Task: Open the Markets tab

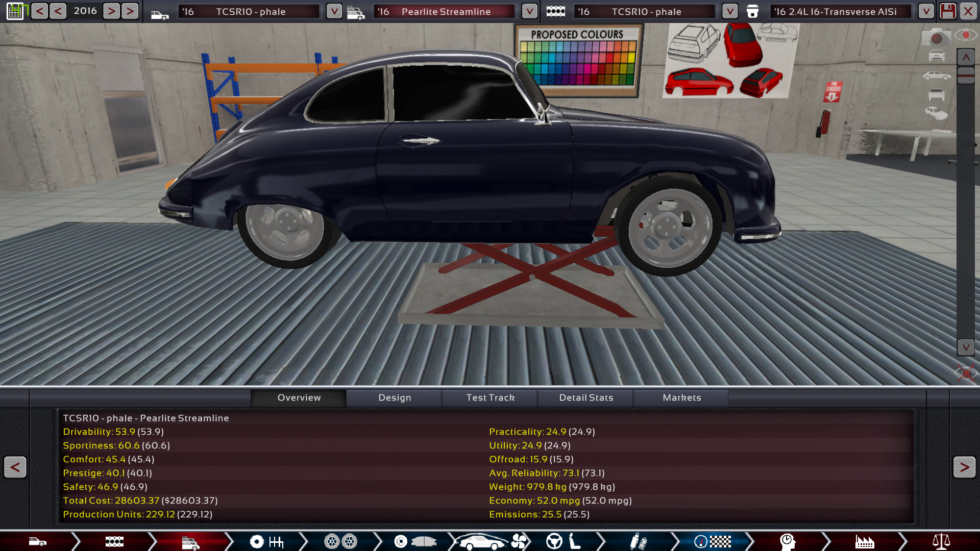Action: (x=681, y=397)
